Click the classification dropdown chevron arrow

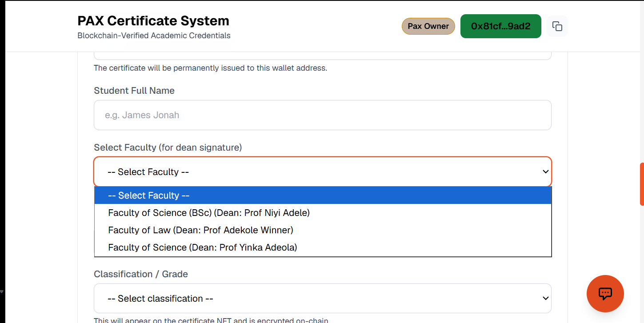click(x=546, y=299)
